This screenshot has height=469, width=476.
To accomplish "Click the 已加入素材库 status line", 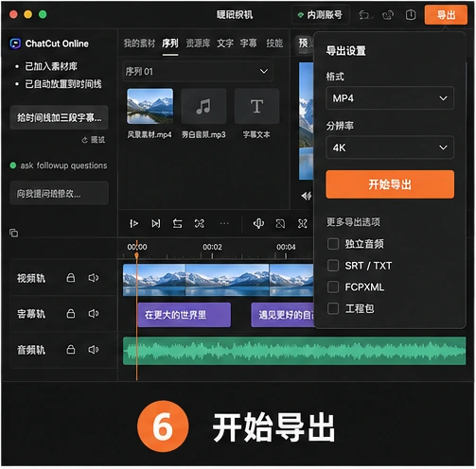I will tap(51, 66).
